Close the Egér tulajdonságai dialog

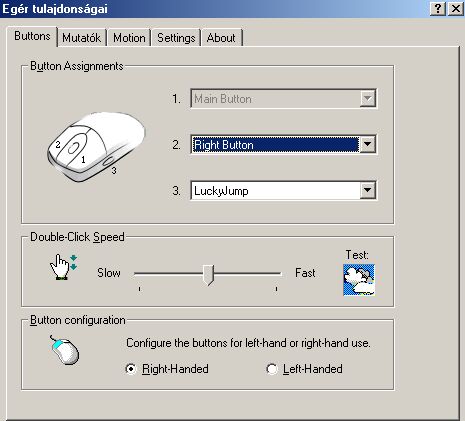455,9
